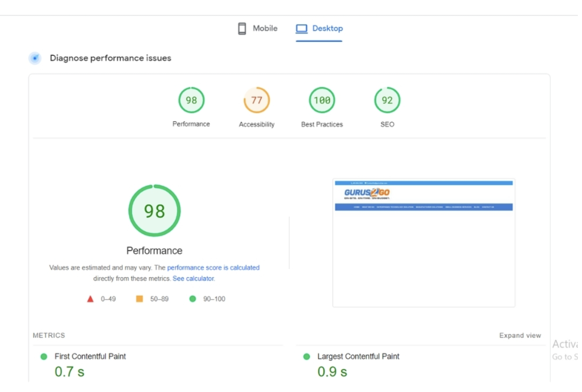
Task: Click the '0.7 s' metric value
Action: pos(70,372)
